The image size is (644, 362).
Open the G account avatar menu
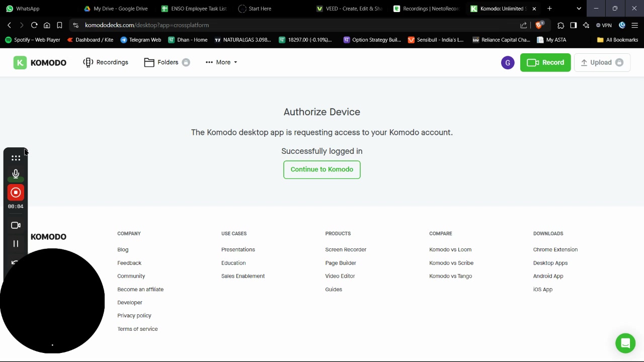[x=508, y=62]
